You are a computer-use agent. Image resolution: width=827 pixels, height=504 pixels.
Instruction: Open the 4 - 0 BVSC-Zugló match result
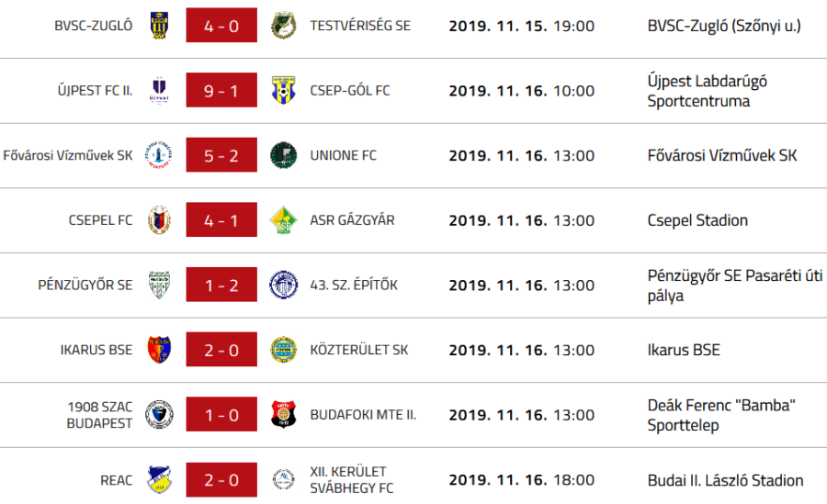pos(221,26)
